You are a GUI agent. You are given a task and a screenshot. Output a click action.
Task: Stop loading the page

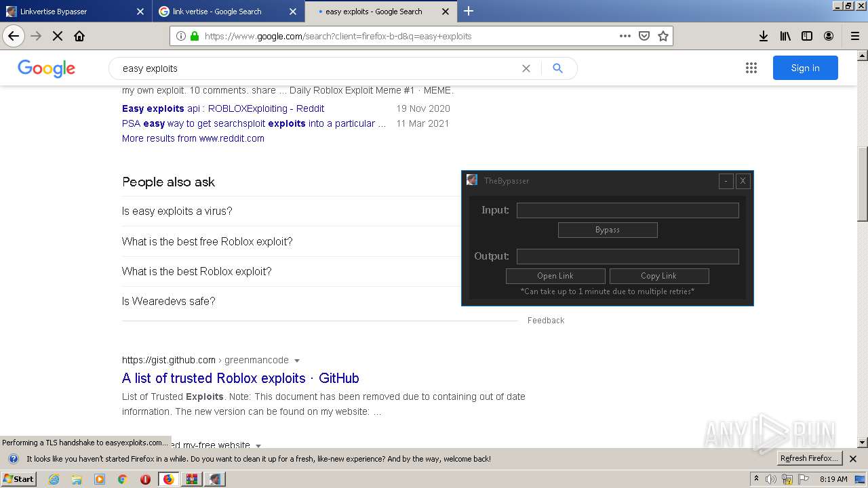click(58, 36)
